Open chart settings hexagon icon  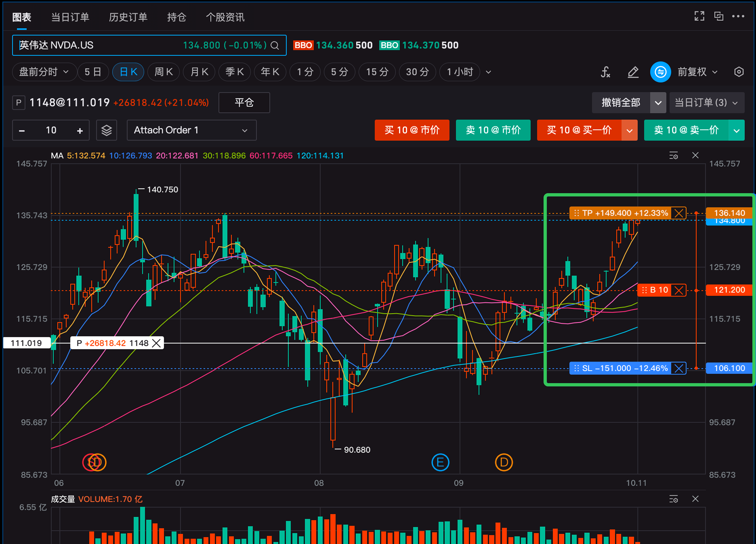tap(739, 72)
